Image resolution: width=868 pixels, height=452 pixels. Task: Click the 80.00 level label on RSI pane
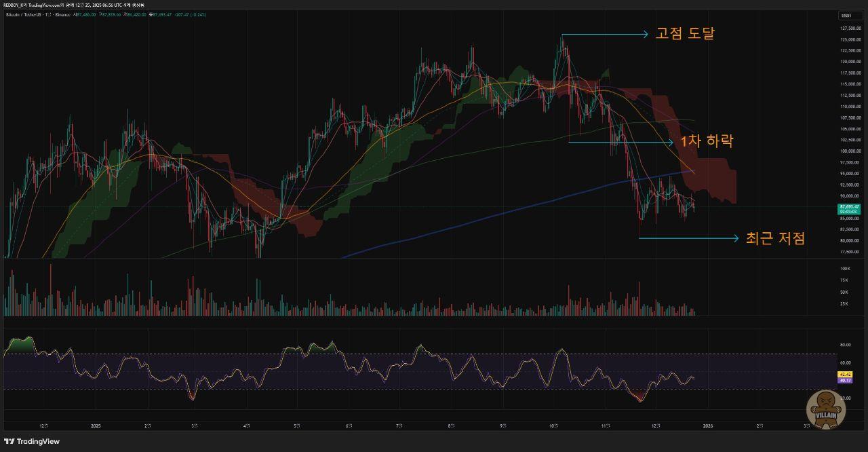pyautogui.click(x=845, y=345)
